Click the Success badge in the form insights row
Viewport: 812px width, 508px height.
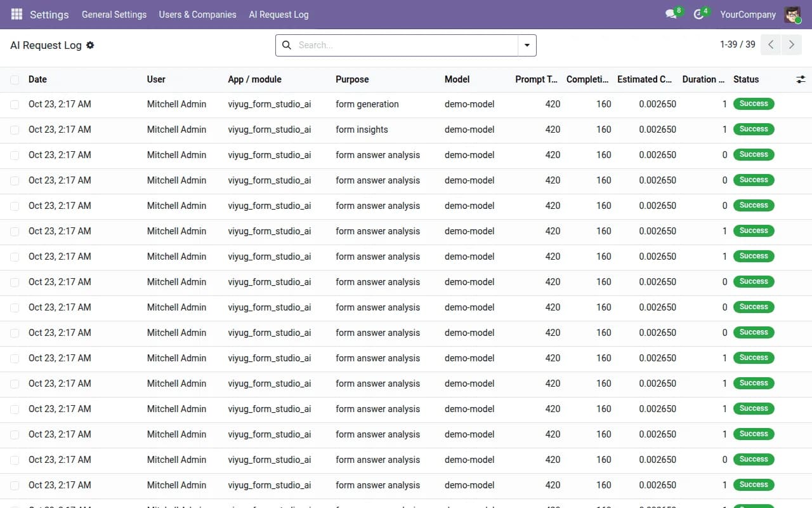754,129
